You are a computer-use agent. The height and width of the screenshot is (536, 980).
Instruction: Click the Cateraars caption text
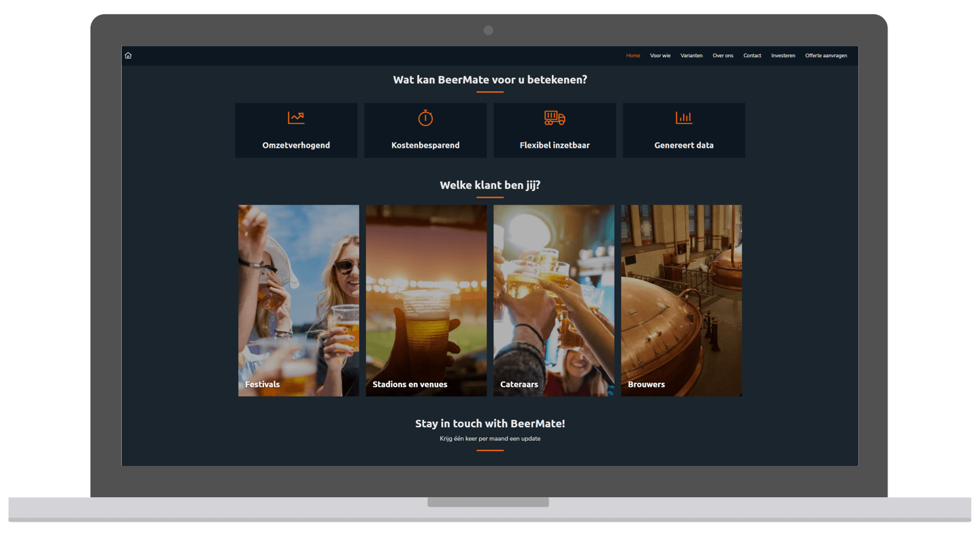click(519, 384)
